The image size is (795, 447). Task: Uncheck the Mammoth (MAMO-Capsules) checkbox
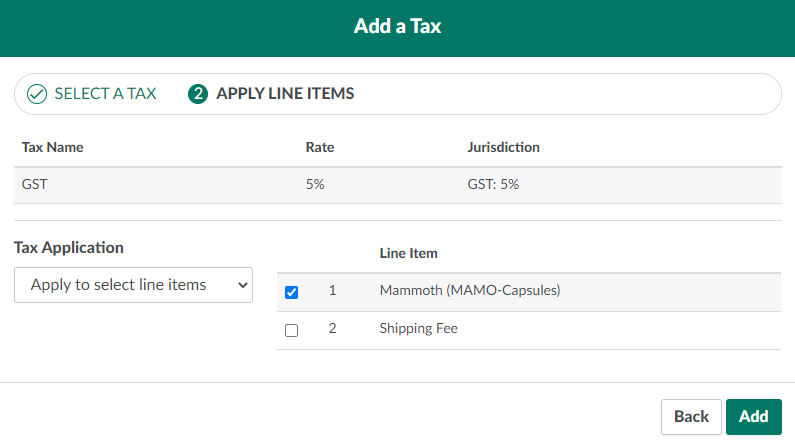[x=291, y=292]
